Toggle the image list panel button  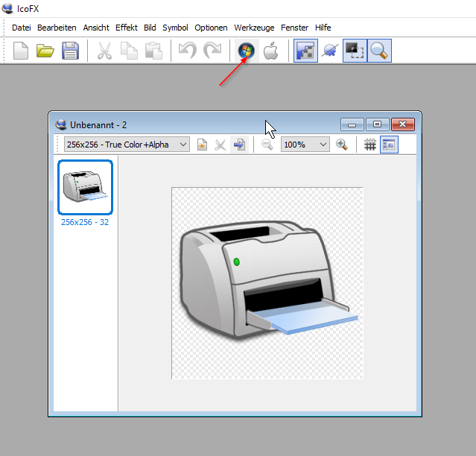[389, 145]
